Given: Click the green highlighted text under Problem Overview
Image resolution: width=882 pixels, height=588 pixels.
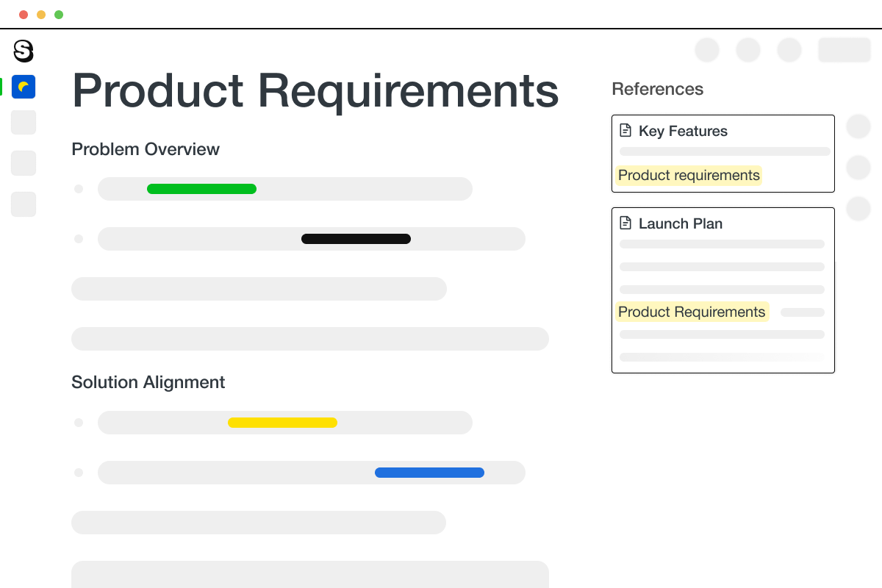Looking at the screenshot, I should 201,189.
